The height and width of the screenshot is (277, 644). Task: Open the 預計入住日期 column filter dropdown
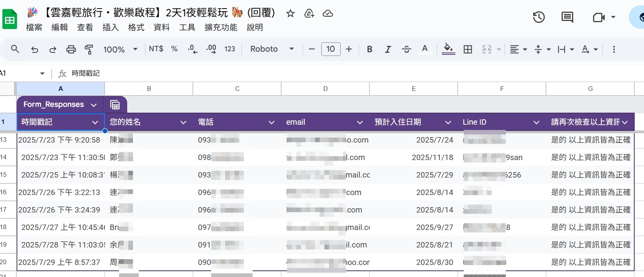[448, 122]
